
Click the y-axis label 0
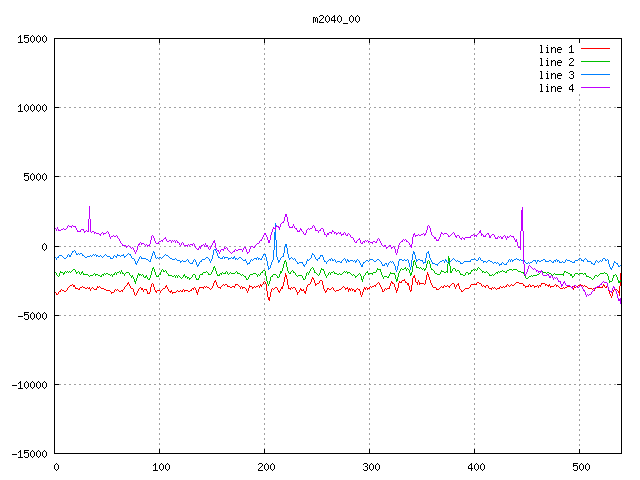44,247
